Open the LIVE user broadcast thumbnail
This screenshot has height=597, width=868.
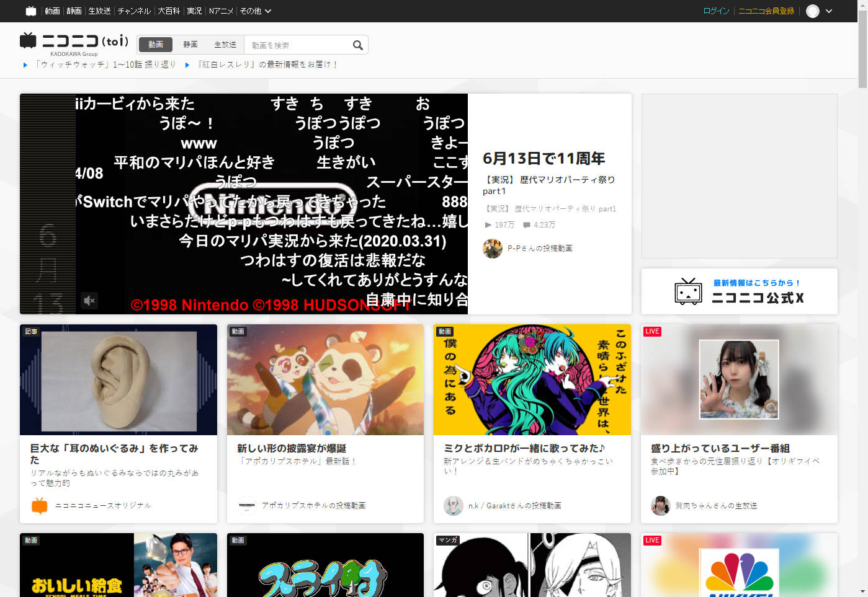740,379
